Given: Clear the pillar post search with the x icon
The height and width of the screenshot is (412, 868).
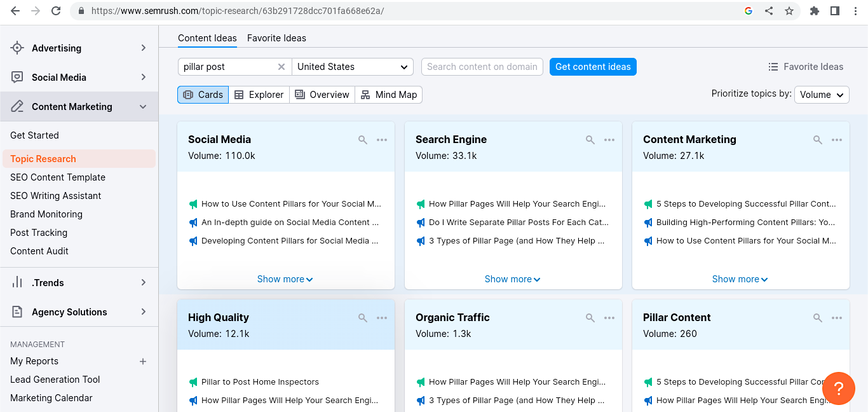Looking at the screenshot, I should point(281,66).
